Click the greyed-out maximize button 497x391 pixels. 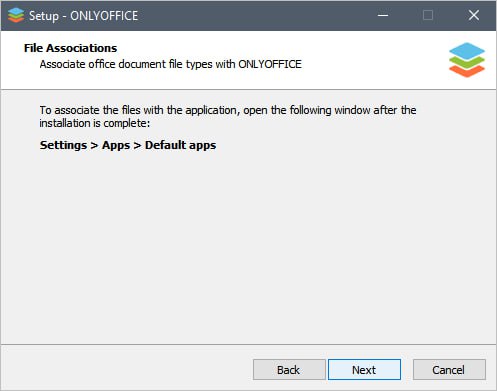428,15
